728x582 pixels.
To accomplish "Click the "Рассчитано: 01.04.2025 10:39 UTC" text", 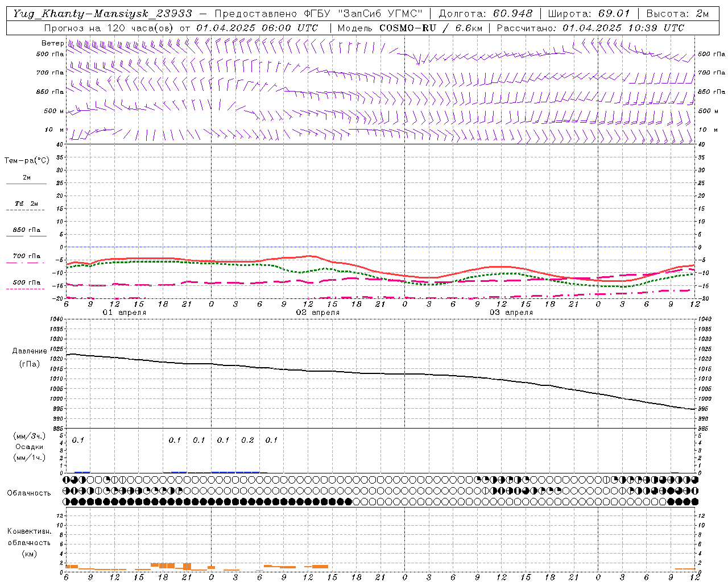I will pos(590,28).
